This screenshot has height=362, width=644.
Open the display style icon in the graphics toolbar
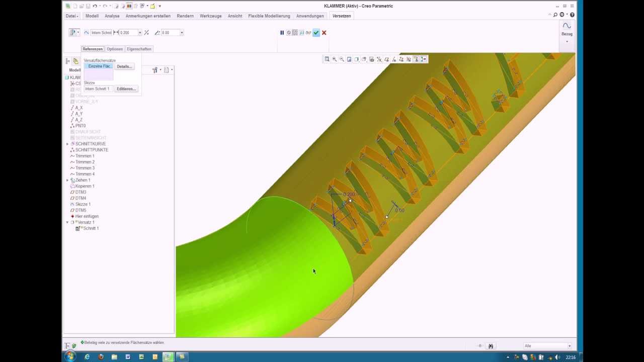click(357, 59)
